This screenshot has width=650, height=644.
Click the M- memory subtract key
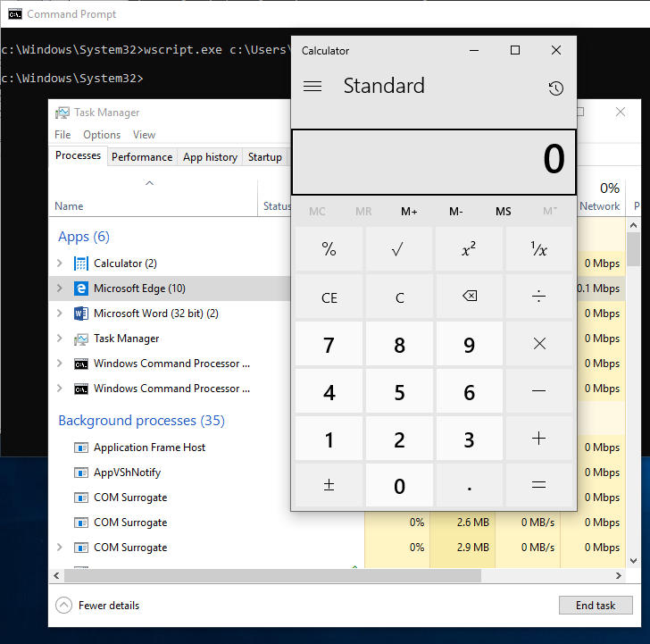point(455,212)
